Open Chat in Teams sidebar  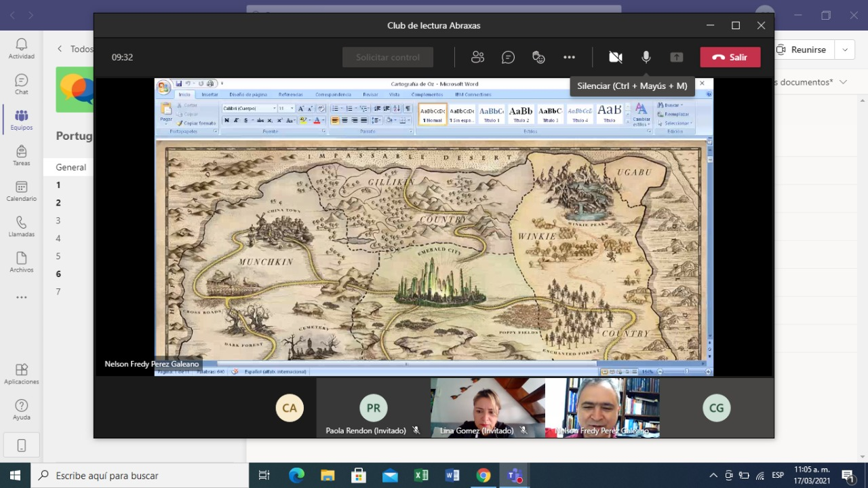[x=22, y=84]
